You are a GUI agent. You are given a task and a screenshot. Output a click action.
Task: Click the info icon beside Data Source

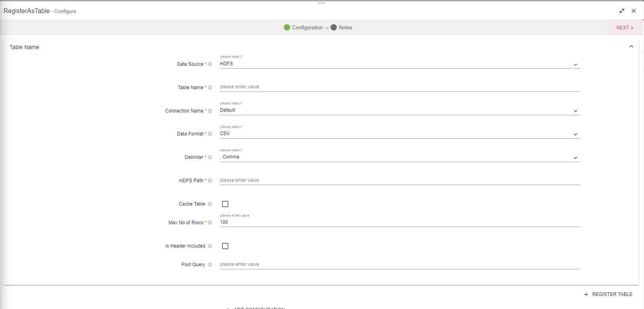pos(210,64)
